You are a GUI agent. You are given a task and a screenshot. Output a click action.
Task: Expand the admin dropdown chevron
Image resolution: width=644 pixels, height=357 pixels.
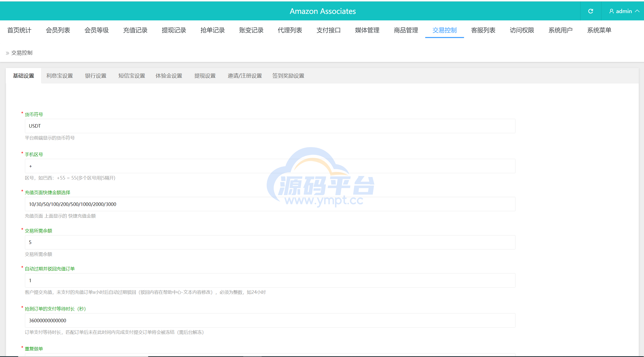[637, 11]
